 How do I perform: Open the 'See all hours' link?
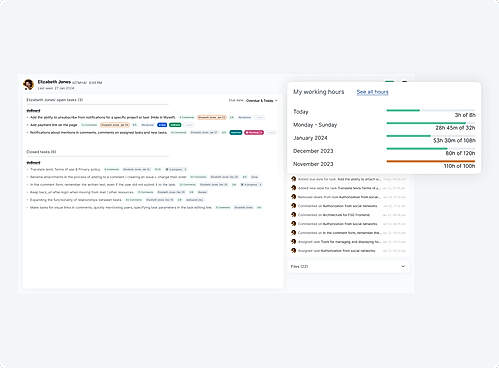tap(372, 92)
